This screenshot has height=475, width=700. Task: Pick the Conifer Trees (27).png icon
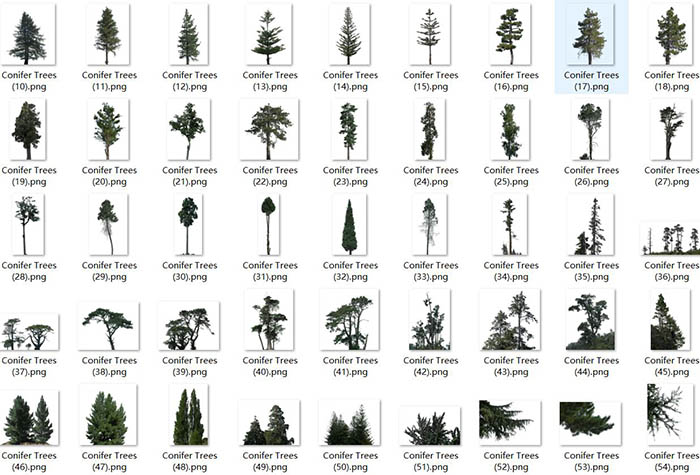(669, 130)
